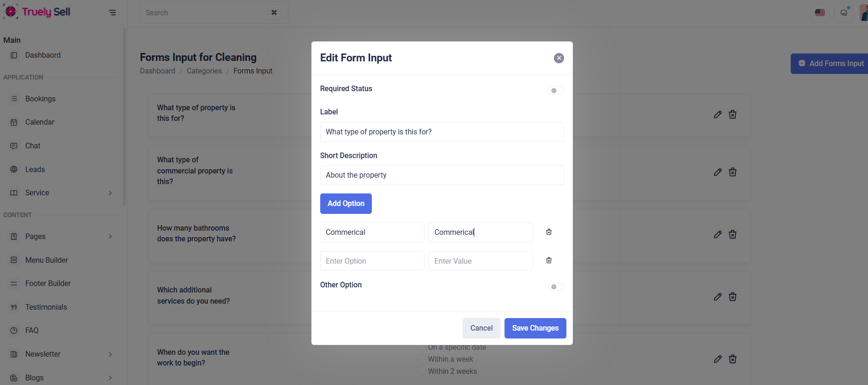Enable the Other Option switch
Image resolution: width=868 pixels, height=385 pixels.
556,287
